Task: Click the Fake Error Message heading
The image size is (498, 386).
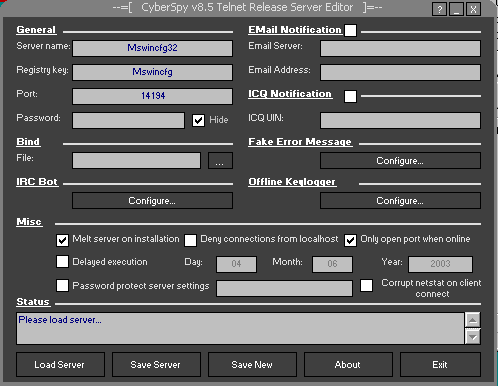Action: (x=300, y=142)
